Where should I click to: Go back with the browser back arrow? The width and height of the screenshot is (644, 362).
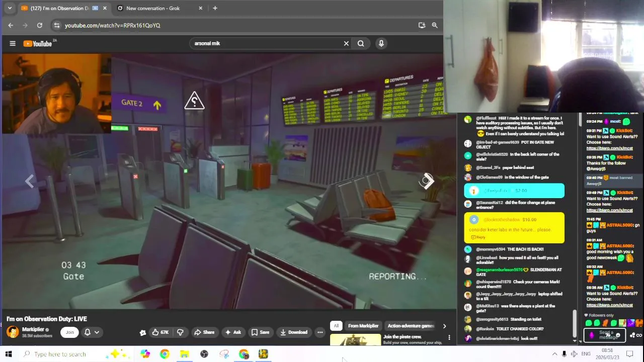(11, 25)
